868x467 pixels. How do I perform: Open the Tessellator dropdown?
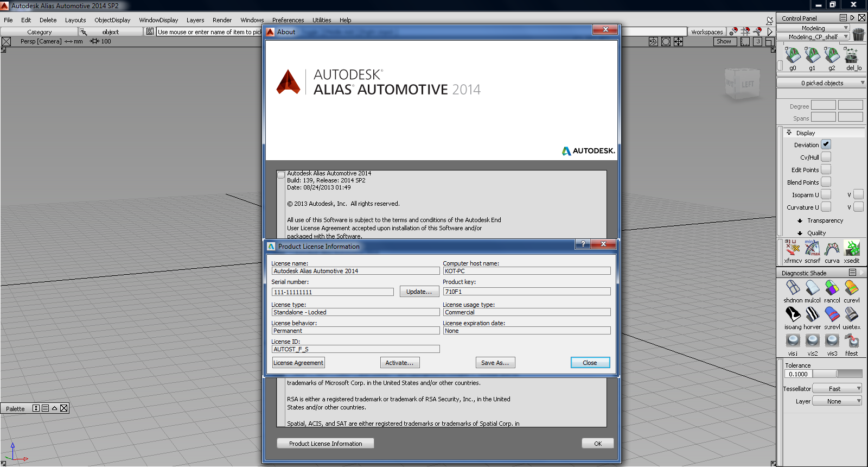[x=837, y=389]
